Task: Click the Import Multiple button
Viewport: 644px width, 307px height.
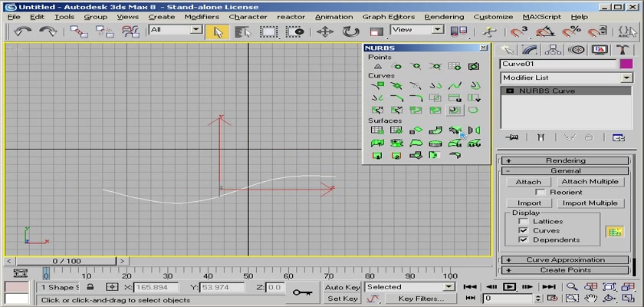Action: (590, 203)
